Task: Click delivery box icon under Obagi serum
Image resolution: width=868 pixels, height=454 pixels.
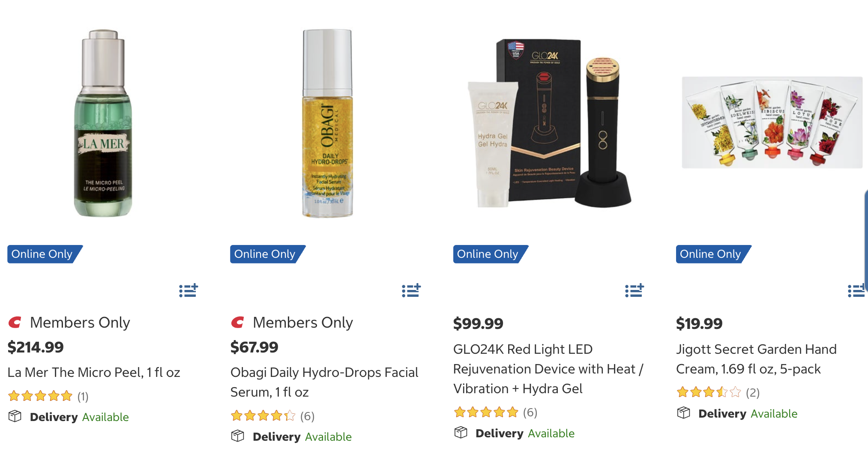Action: coord(238,436)
